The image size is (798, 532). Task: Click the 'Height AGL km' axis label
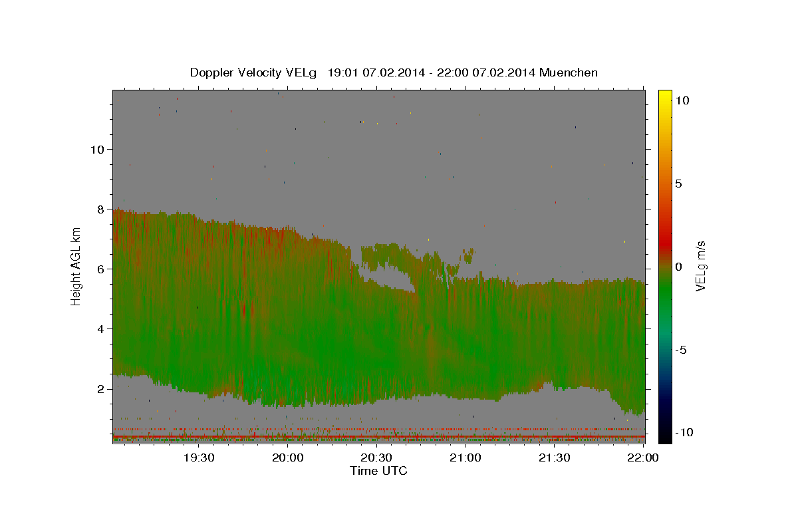76,266
